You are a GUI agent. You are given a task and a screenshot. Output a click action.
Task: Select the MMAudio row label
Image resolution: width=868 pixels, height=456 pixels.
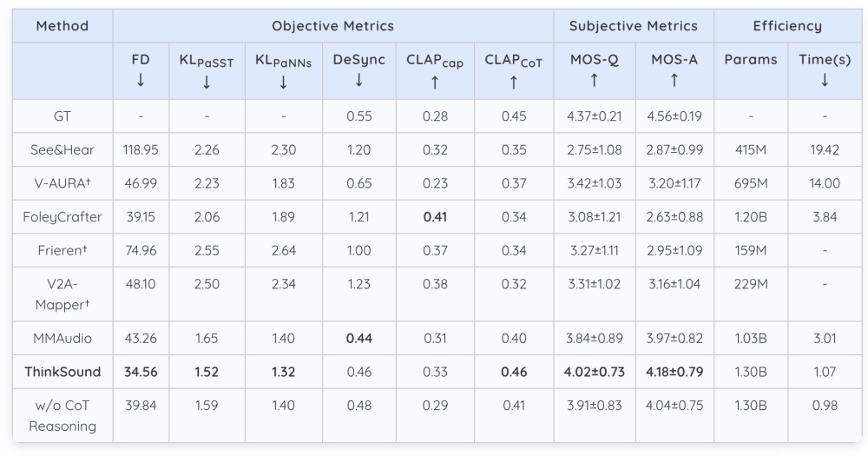62,338
